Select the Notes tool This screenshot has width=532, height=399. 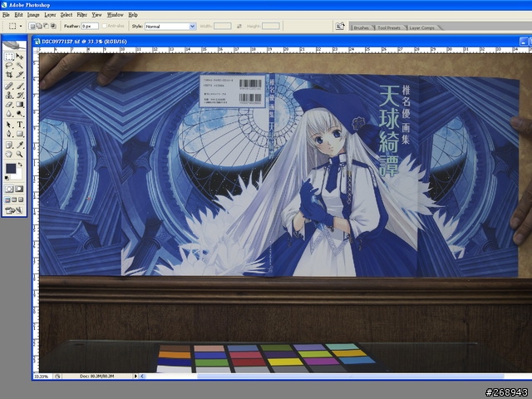click(9, 145)
